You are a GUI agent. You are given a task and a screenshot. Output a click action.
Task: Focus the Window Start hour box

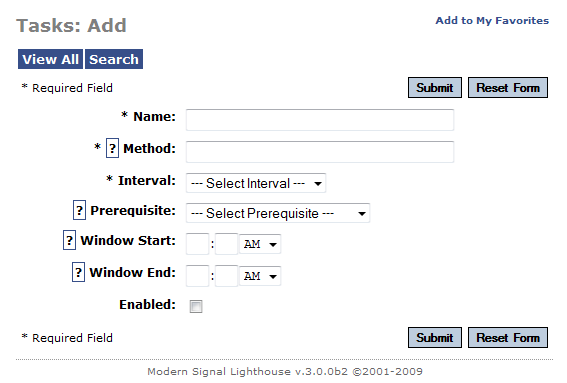[x=197, y=244]
